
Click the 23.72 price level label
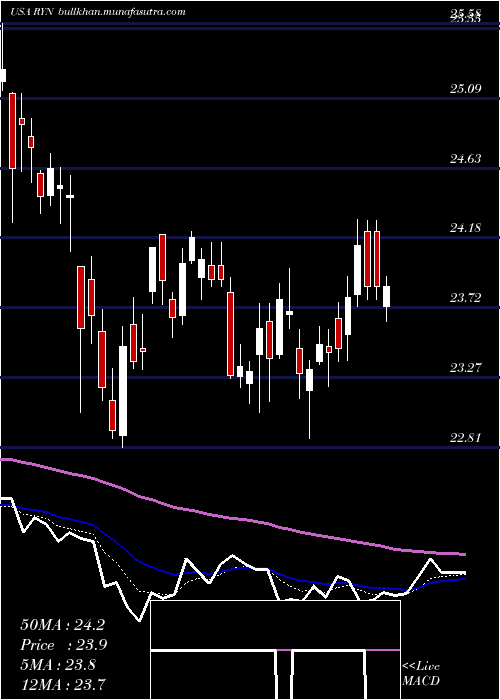(x=466, y=297)
